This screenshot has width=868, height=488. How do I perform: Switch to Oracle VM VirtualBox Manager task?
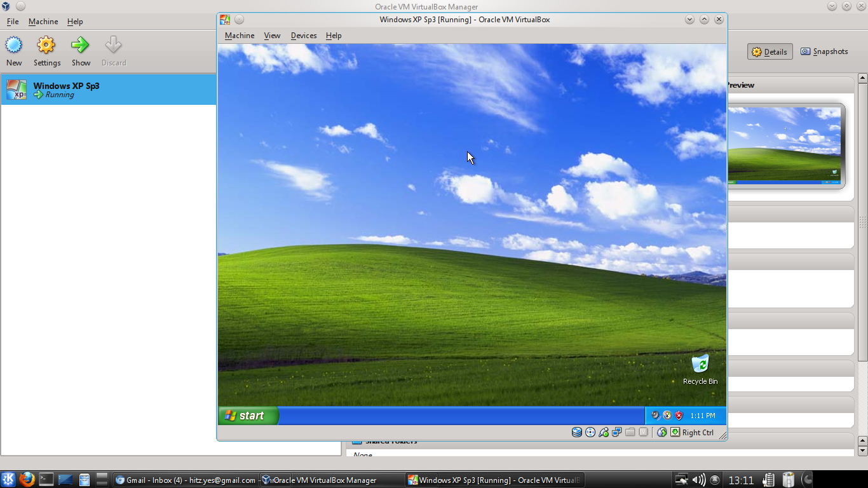pyautogui.click(x=332, y=480)
